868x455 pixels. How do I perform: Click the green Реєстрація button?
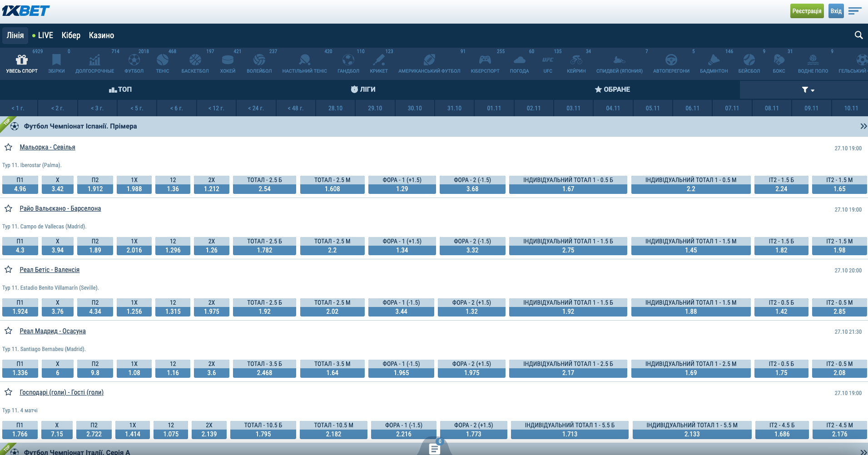[807, 11]
